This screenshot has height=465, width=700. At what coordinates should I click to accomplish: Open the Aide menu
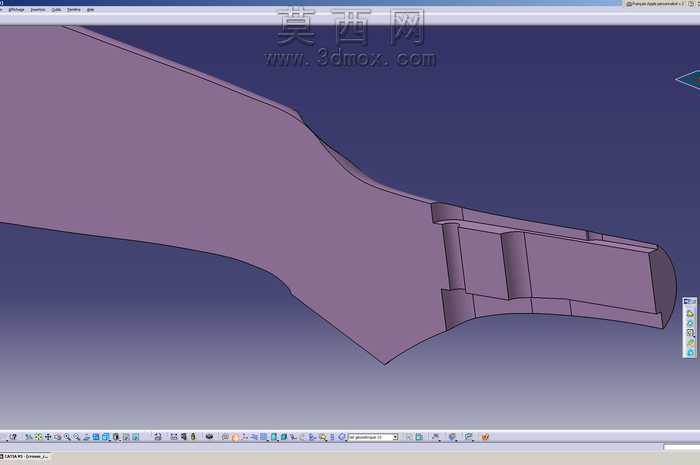[90, 9]
